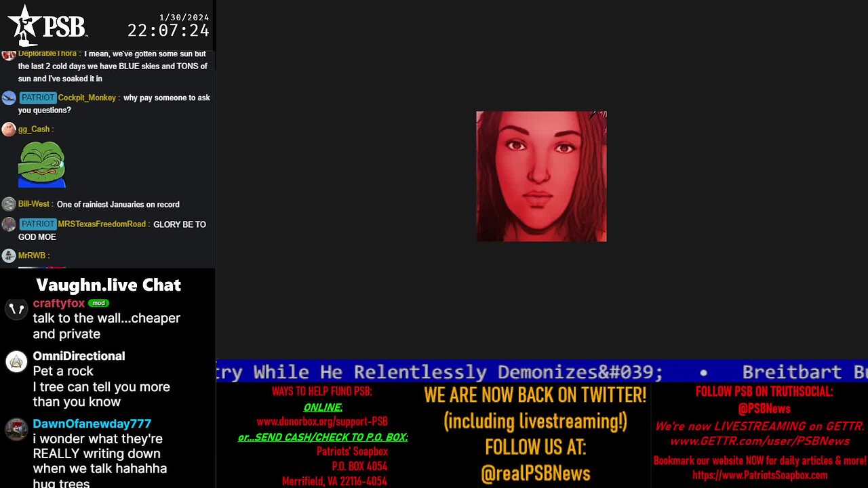Click OmniDirectional's avatar icon

point(16,362)
